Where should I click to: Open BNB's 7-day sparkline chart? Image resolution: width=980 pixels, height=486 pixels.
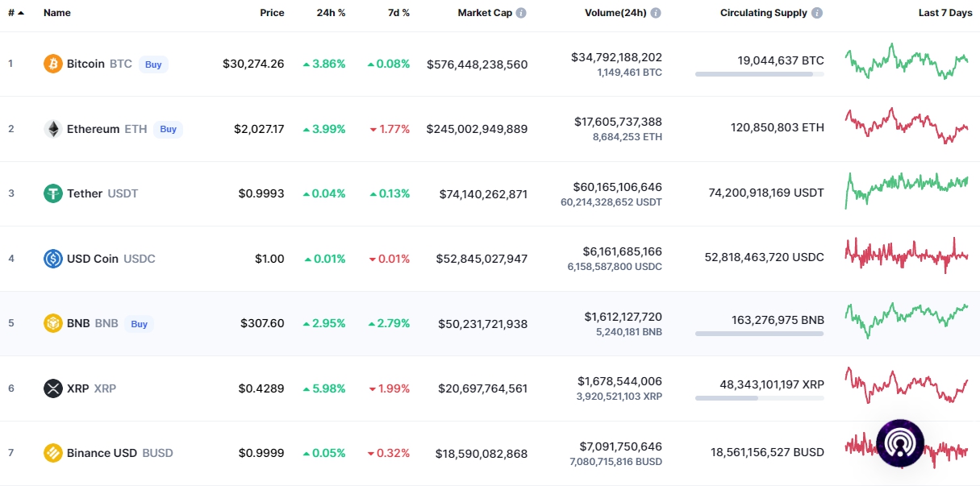pyautogui.click(x=907, y=320)
